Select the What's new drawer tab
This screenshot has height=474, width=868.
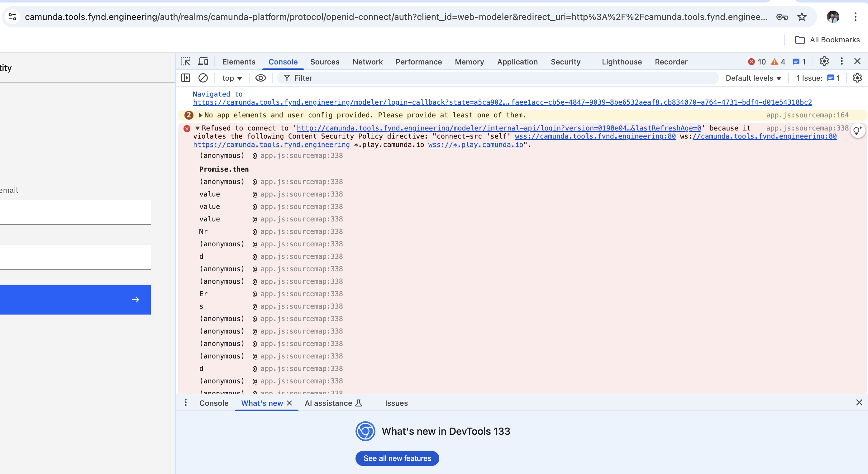pos(262,403)
